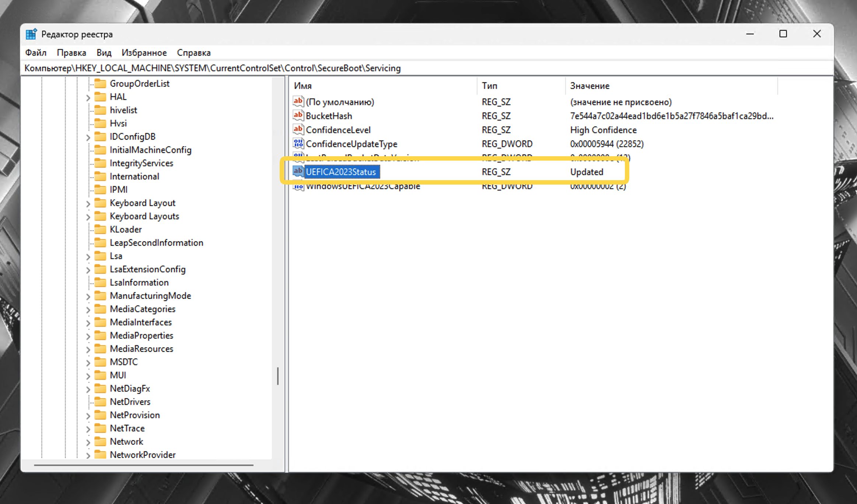Screen dimensions: 857x504
Task: Click the BucketHash string value icon
Action: [298, 116]
